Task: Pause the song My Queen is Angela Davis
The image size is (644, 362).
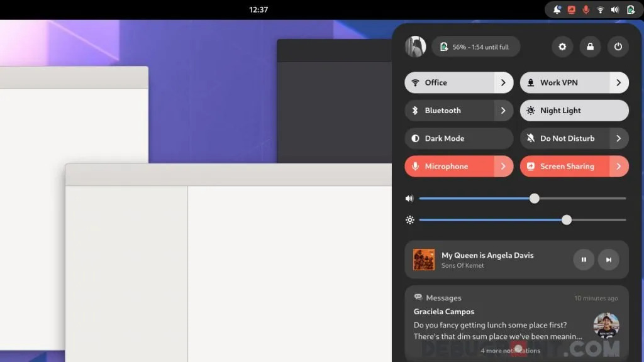Action: (x=584, y=260)
